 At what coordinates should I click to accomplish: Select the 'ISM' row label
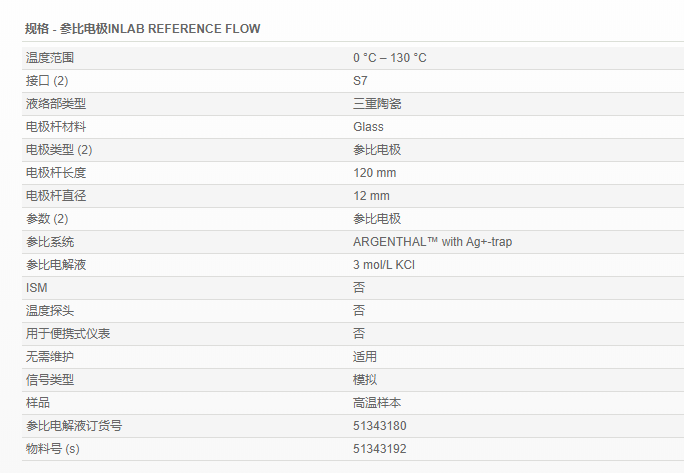[36, 288]
